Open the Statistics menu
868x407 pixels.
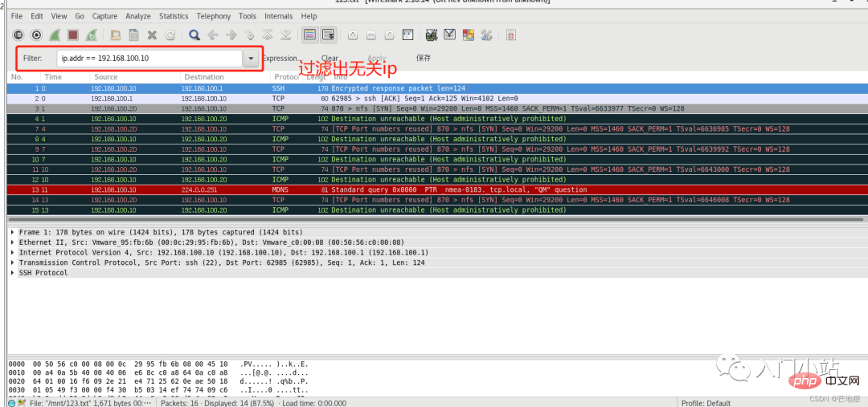174,16
